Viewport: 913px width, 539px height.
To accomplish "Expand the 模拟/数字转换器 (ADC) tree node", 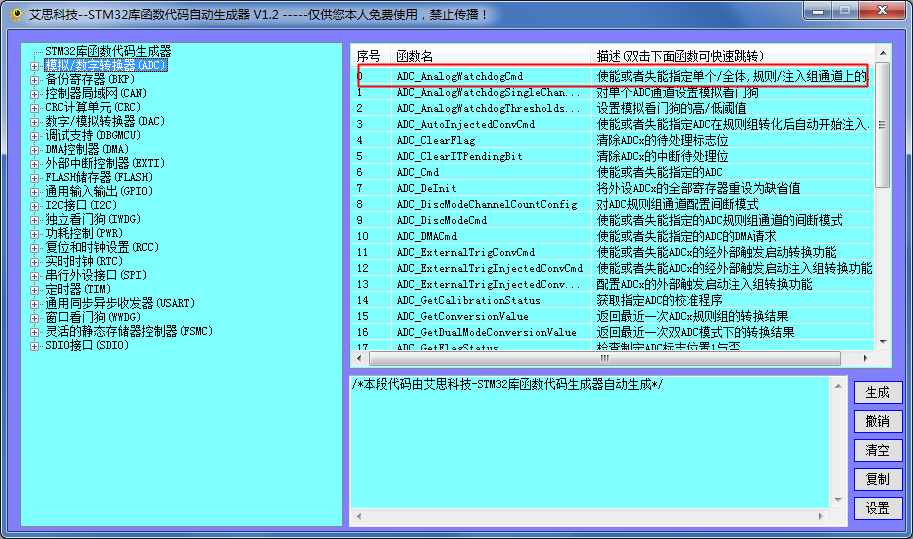I will [34, 66].
